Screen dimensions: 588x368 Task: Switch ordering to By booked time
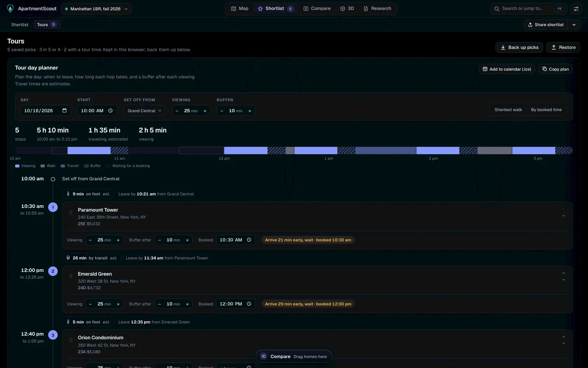(x=546, y=110)
